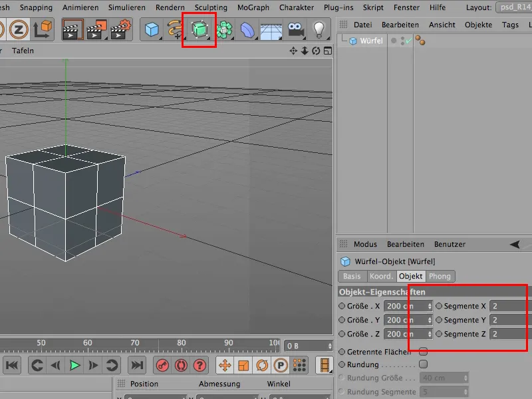
Task: Jump to start of the timeline
Action: pyautogui.click(x=12, y=365)
